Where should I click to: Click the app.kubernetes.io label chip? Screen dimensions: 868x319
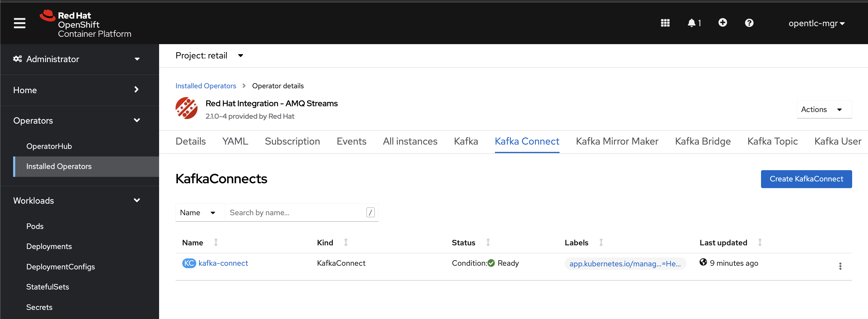coord(625,264)
